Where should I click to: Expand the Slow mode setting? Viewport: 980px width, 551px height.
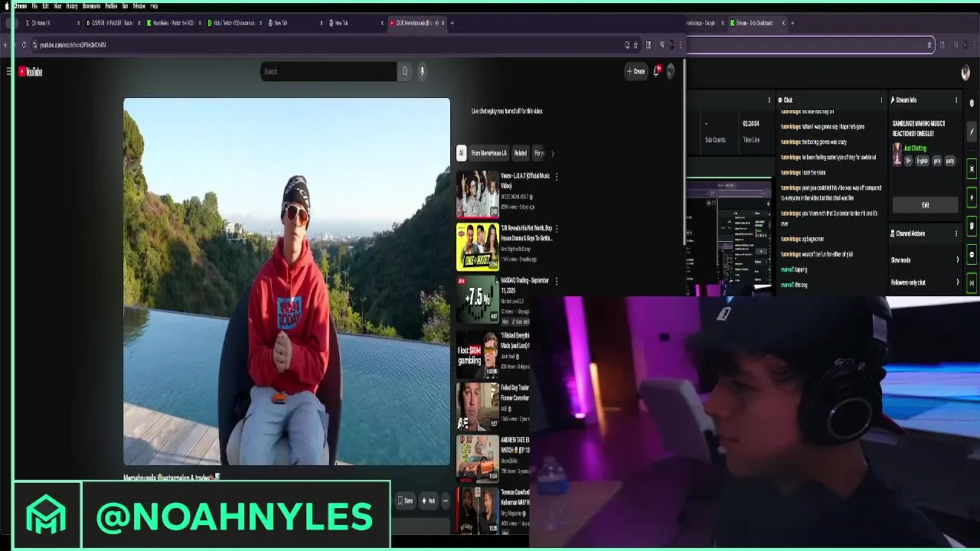point(925,260)
